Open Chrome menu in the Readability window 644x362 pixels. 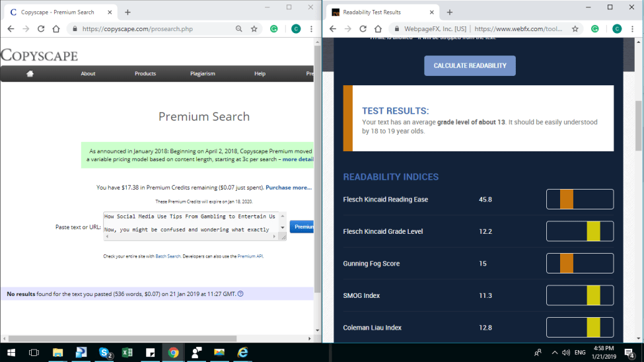633,29
